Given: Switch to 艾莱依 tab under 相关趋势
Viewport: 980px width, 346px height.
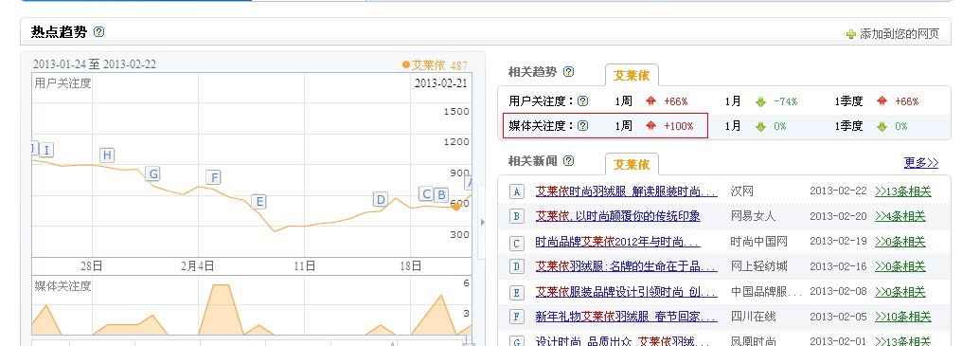Looking at the screenshot, I should point(632,75).
